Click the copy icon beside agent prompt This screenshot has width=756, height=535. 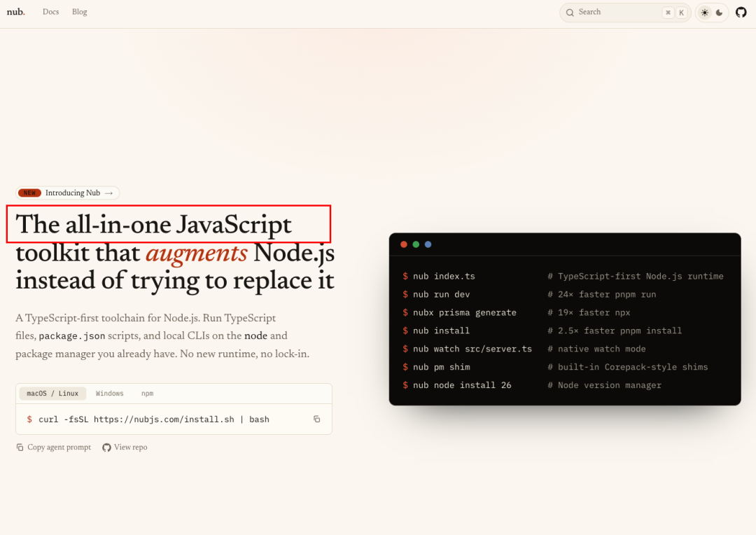click(x=20, y=447)
